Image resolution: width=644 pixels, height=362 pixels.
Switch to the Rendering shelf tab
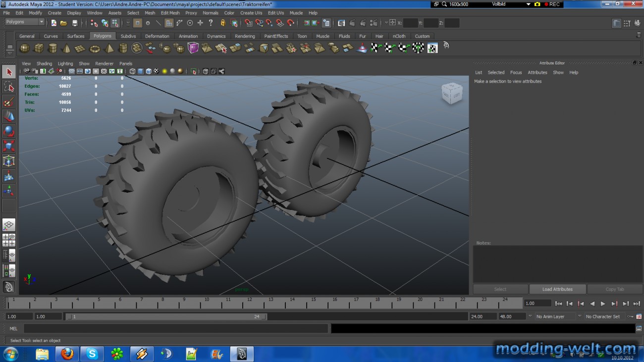[x=245, y=36]
